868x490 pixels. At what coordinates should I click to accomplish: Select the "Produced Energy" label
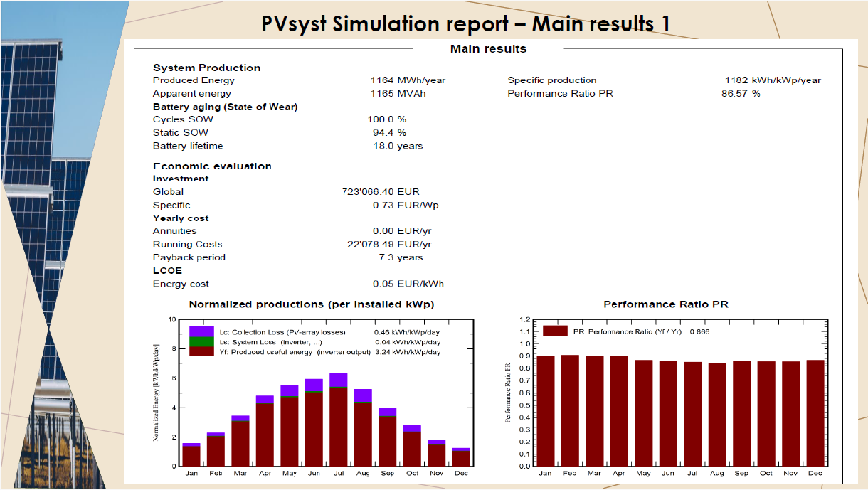click(193, 80)
